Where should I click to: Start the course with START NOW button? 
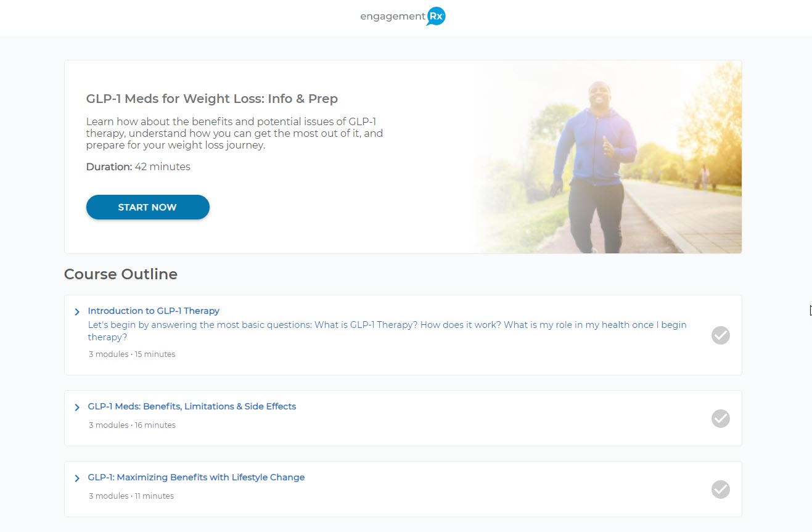148,207
